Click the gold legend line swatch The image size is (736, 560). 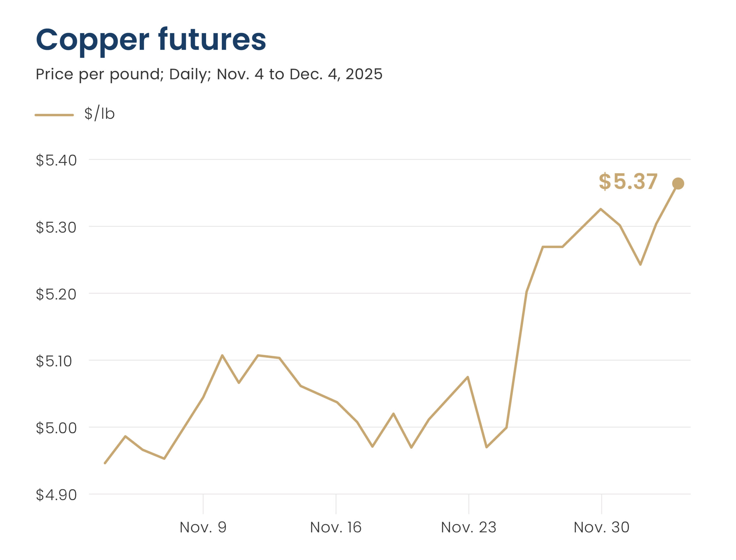pyautogui.click(x=54, y=115)
